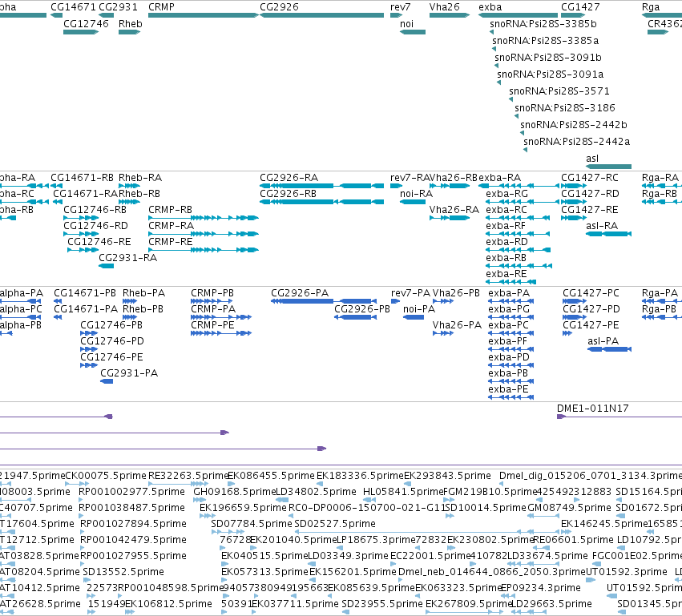Viewport: 682px width, 616px height.
Task: Click the CG2931-RA transcript label
Action: [x=128, y=258]
